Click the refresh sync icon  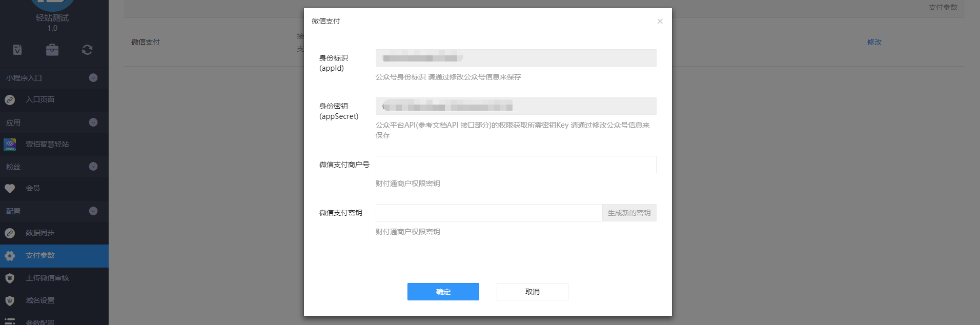coord(87,50)
